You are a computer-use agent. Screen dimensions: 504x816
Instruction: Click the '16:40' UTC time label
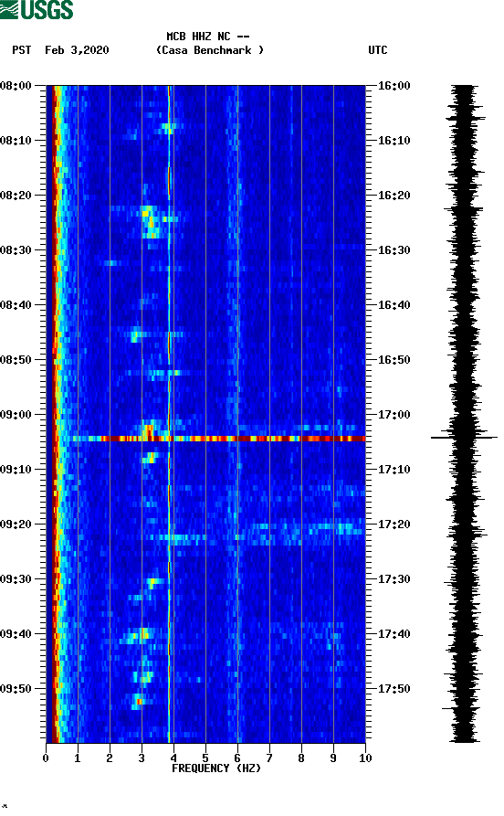coord(394,305)
